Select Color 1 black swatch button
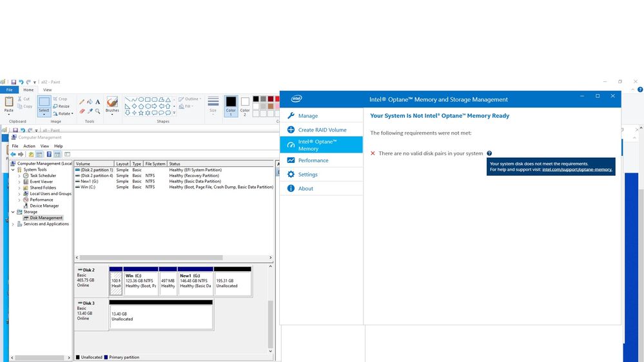 (x=231, y=106)
